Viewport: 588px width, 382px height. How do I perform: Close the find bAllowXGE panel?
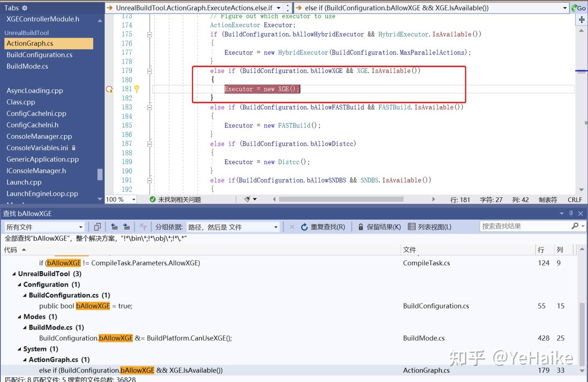click(x=580, y=213)
